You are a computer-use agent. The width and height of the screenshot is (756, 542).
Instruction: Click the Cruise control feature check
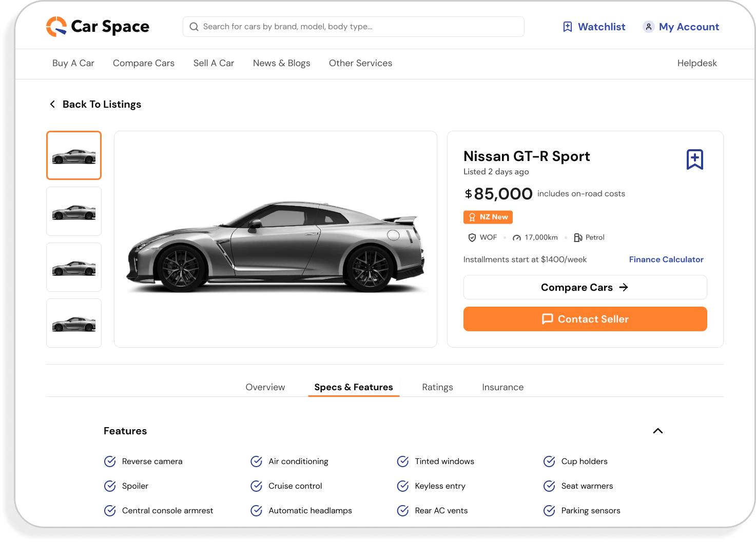point(256,486)
